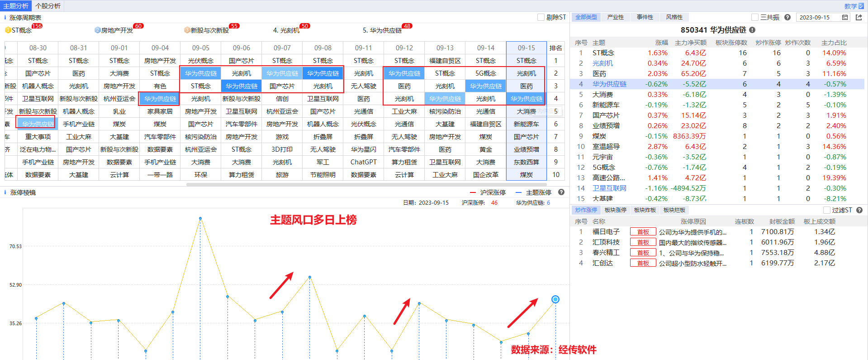868x360 pixels.
Task: Click the horizontal scrollbar under cycle table
Action: pos(366,184)
